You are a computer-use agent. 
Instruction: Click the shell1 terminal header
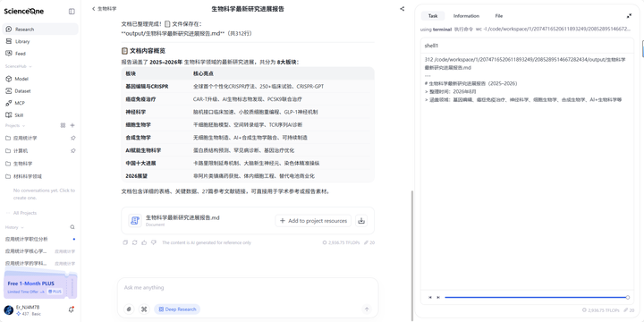coord(527,46)
